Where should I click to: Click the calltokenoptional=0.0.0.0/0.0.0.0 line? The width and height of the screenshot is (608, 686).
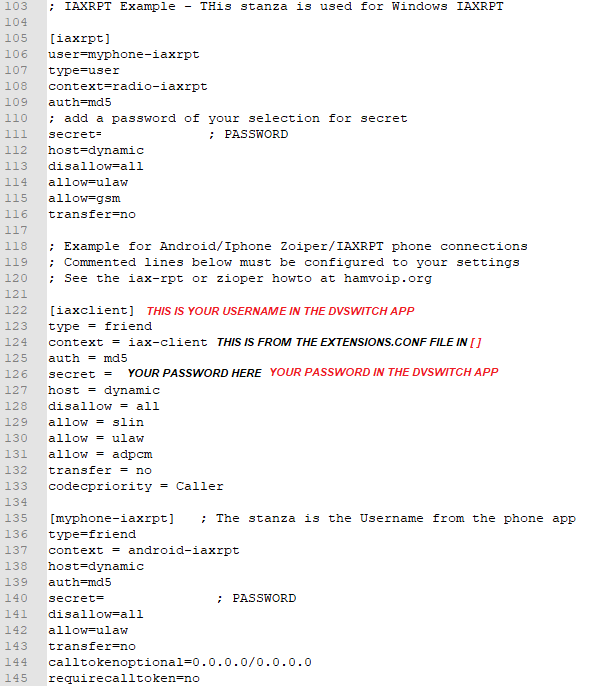coord(180,662)
